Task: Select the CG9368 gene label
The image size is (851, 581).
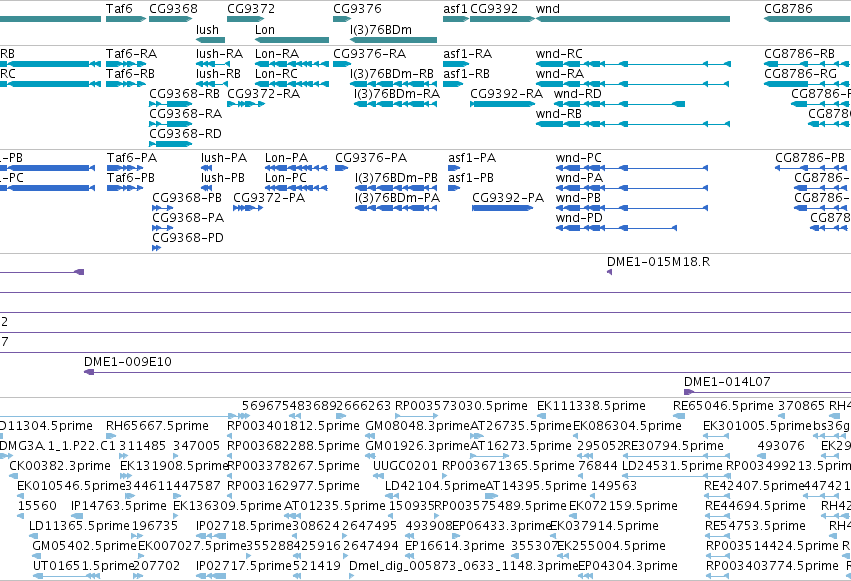Action: pos(173,9)
